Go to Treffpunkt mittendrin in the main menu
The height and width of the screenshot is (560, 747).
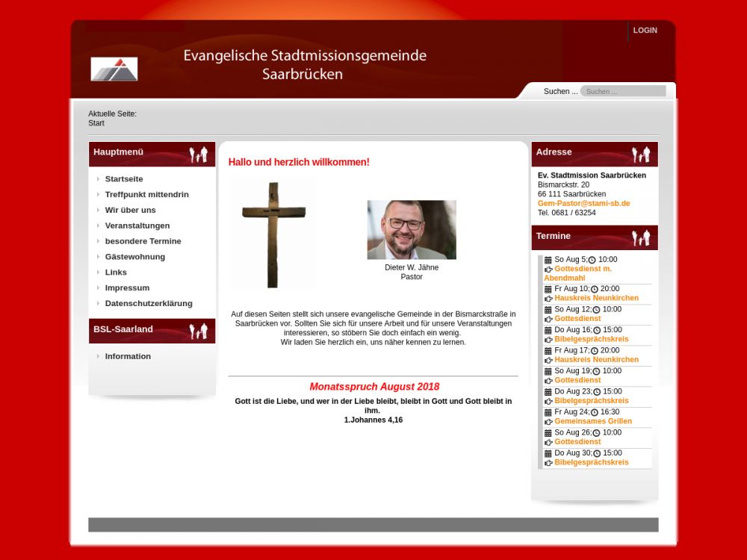pos(146,194)
